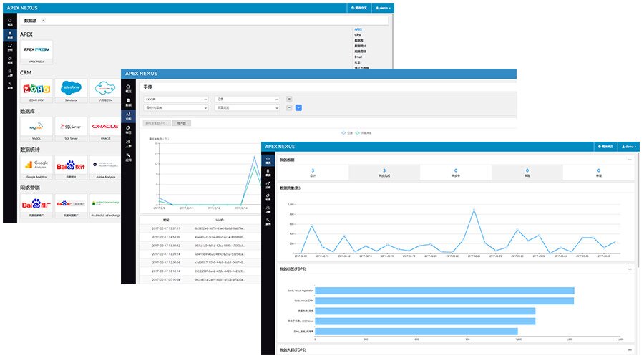
Task: Select the MySQL database tile
Action: (36, 129)
